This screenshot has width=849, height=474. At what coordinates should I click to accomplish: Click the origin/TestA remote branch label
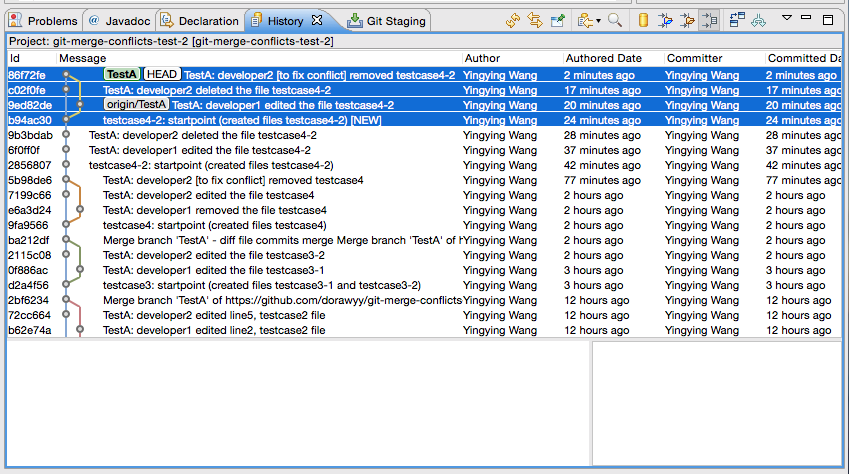coord(136,105)
